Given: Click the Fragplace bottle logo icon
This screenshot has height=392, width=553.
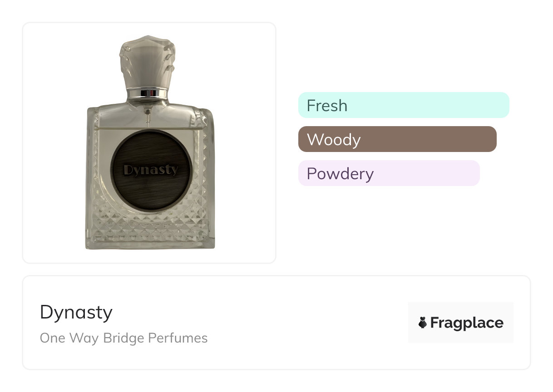Looking at the screenshot, I should (x=423, y=323).
